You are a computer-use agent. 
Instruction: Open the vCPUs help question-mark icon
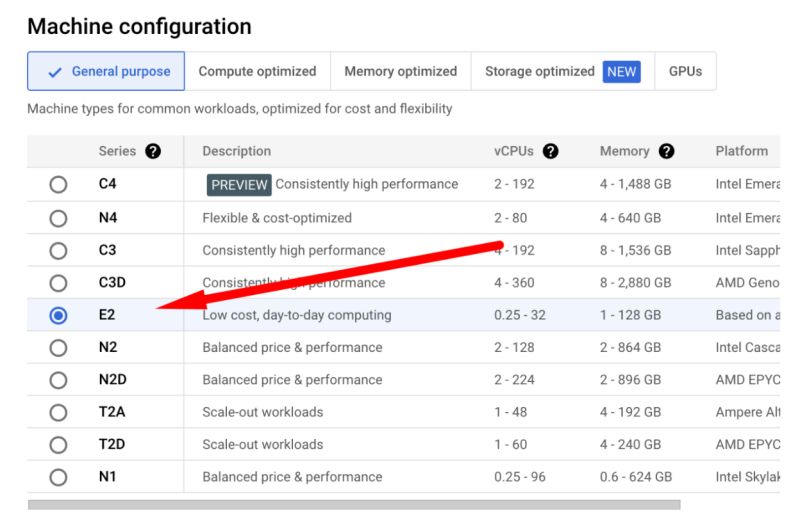pos(551,151)
